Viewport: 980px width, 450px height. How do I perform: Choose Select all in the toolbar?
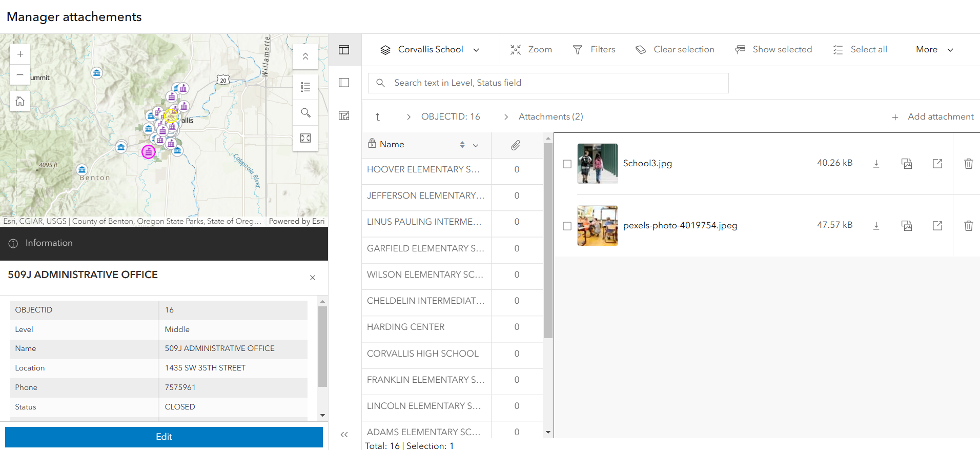click(860, 50)
